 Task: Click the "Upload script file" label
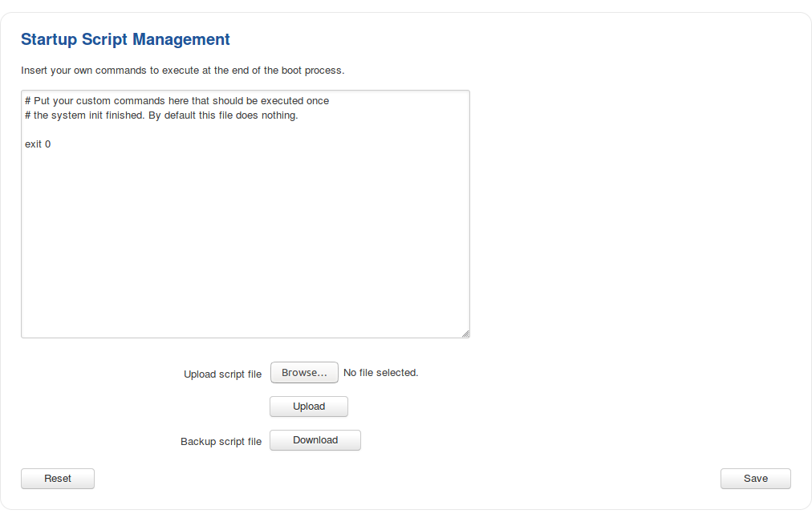(x=222, y=374)
